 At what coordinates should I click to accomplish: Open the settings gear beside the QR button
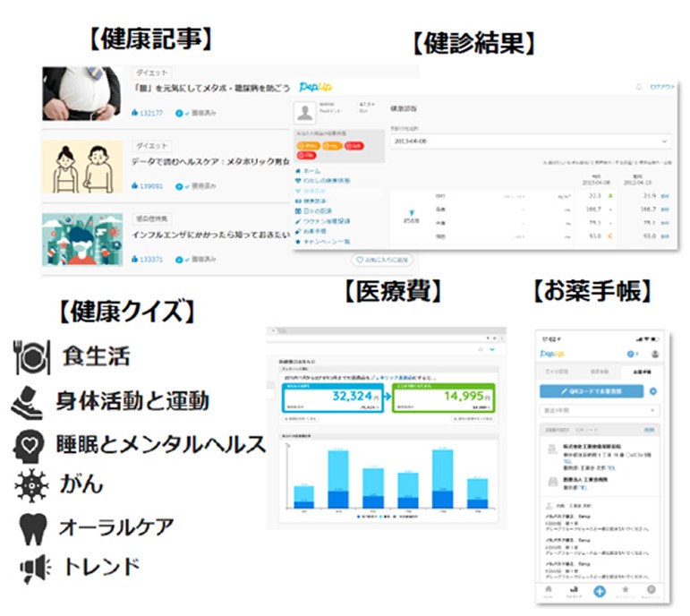pos(652,391)
